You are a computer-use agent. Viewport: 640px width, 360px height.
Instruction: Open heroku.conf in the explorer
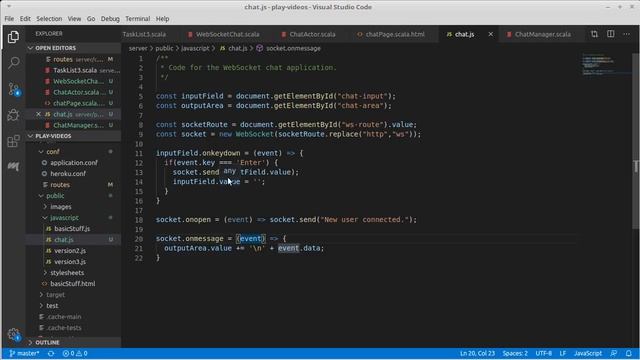(73, 173)
